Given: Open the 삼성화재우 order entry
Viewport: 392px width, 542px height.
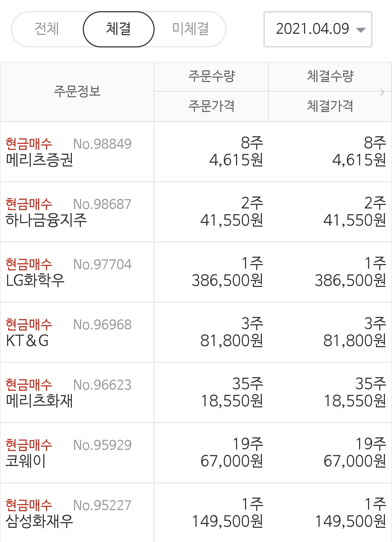Looking at the screenshot, I should pos(196,513).
